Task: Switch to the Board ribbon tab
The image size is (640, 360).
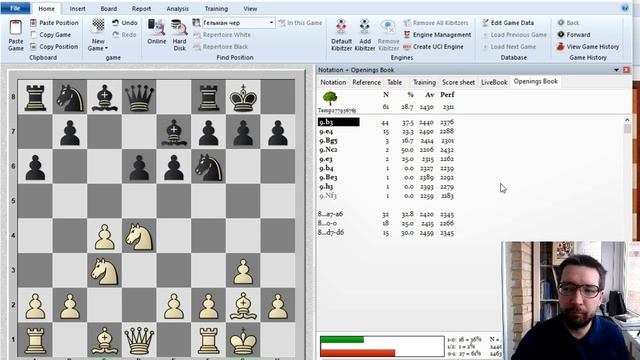Action: pos(109,9)
